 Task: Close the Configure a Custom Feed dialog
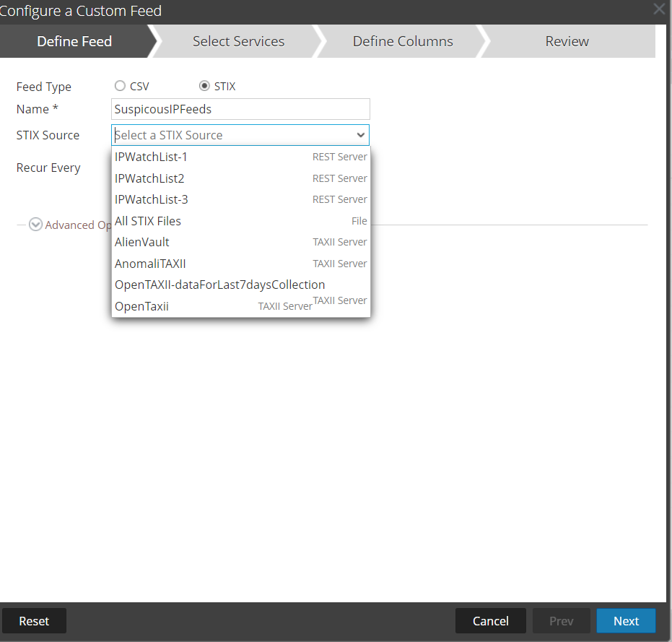[x=658, y=9]
